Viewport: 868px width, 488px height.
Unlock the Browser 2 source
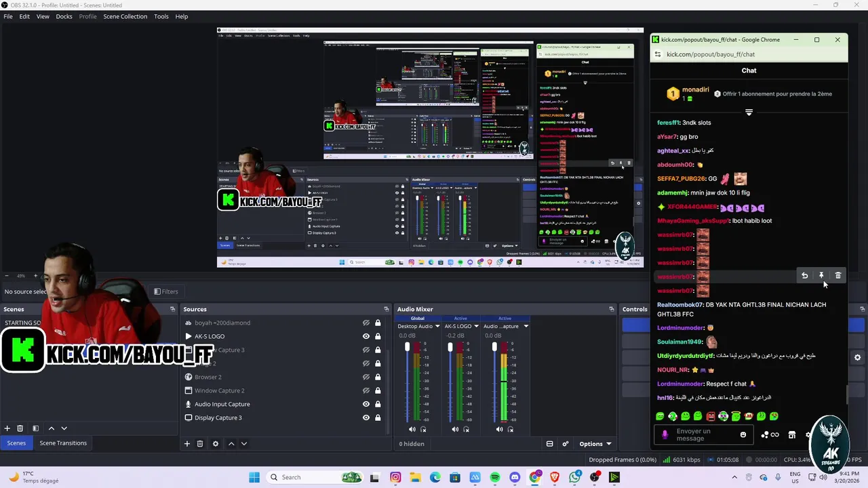point(378,377)
